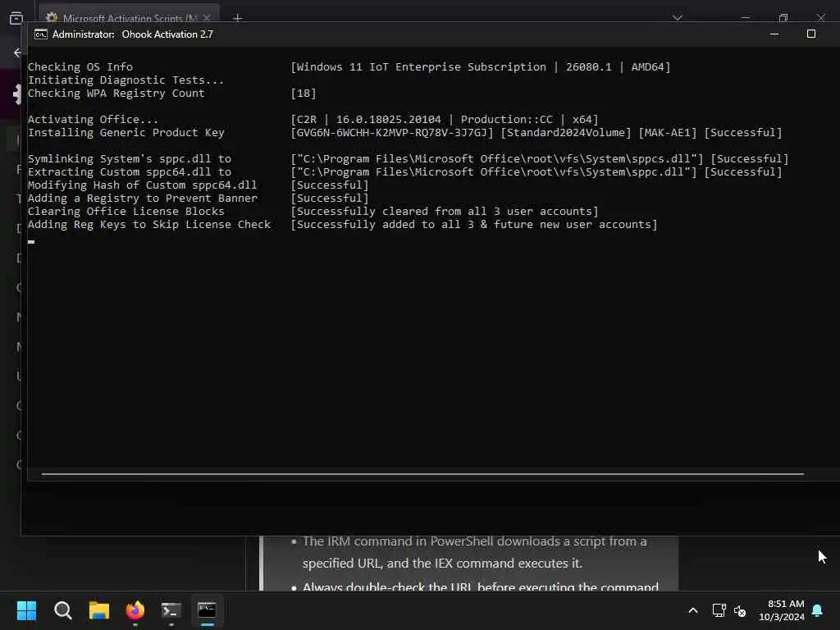The width and height of the screenshot is (840, 630).
Task: Open Terminal from the taskbar
Action: [x=171, y=610]
